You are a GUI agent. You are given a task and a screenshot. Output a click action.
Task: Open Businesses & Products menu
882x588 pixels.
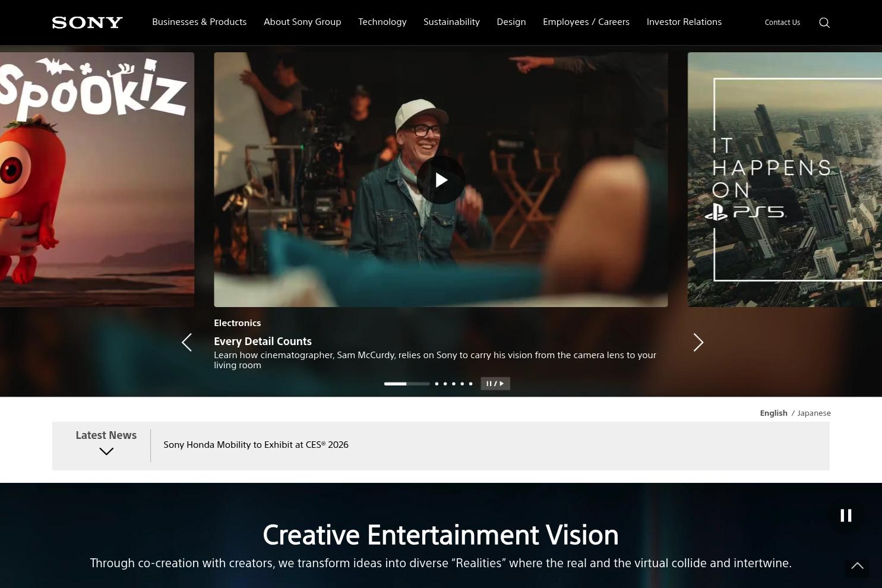click(199, 22)
